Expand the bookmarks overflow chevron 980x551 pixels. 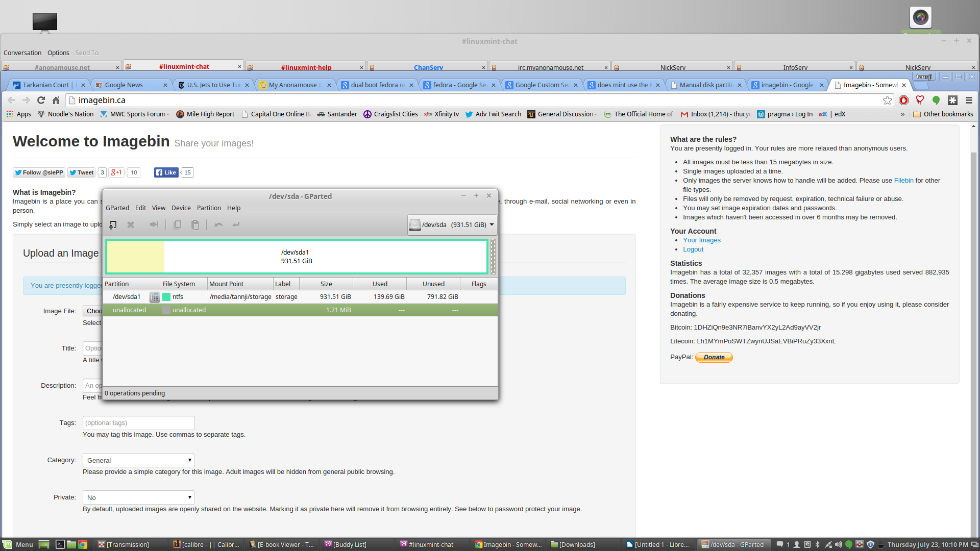(902, 114)
